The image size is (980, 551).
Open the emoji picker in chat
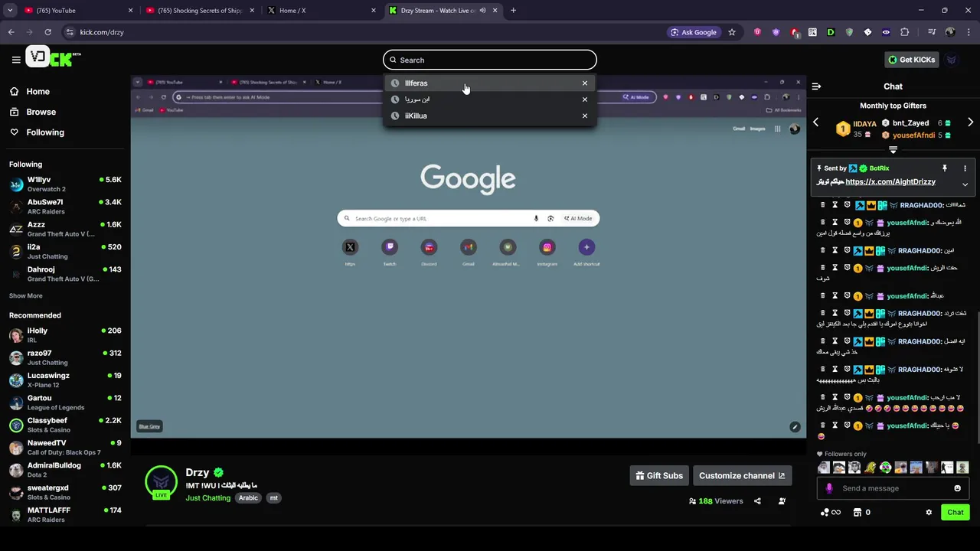[x=957, y=488]
